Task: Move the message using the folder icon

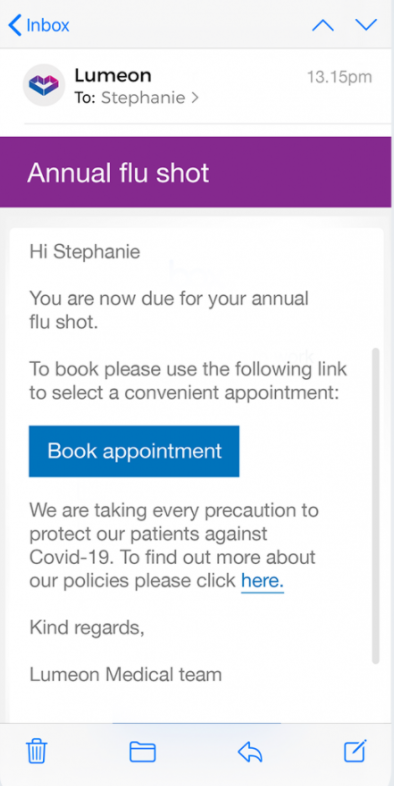Action: click(142, 752)
